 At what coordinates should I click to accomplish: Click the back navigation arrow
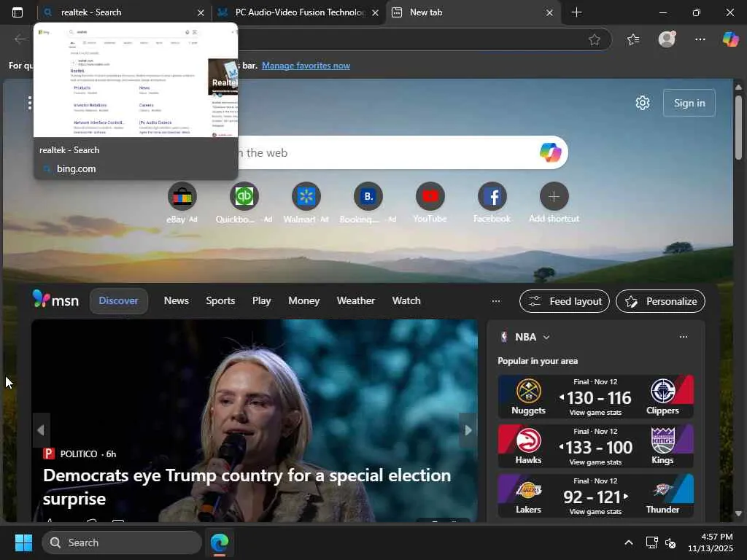(20, 39)
